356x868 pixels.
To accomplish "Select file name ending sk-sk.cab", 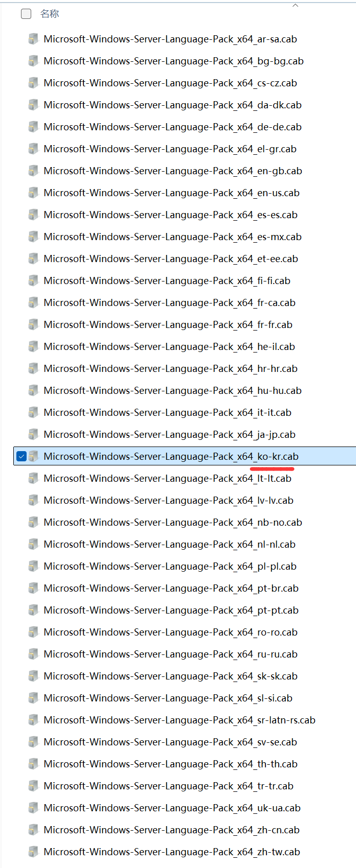I will click(x=170, y=676).
